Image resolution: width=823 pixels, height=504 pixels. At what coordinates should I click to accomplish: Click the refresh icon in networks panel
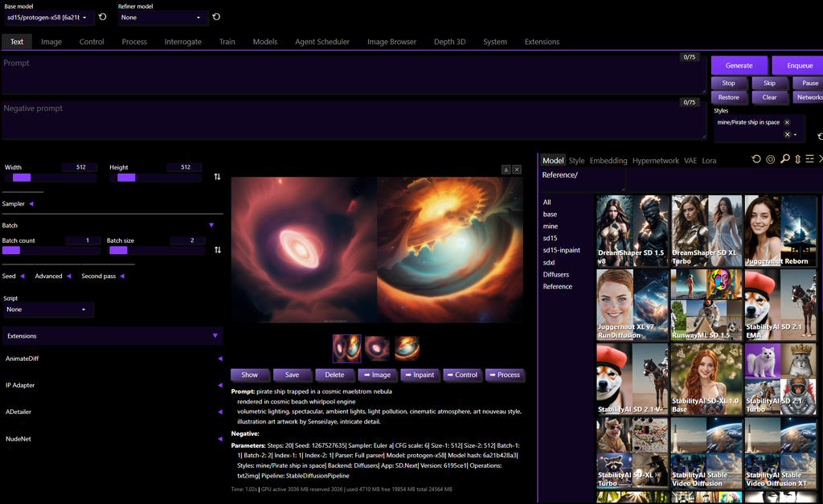click(x=756, y=159)
